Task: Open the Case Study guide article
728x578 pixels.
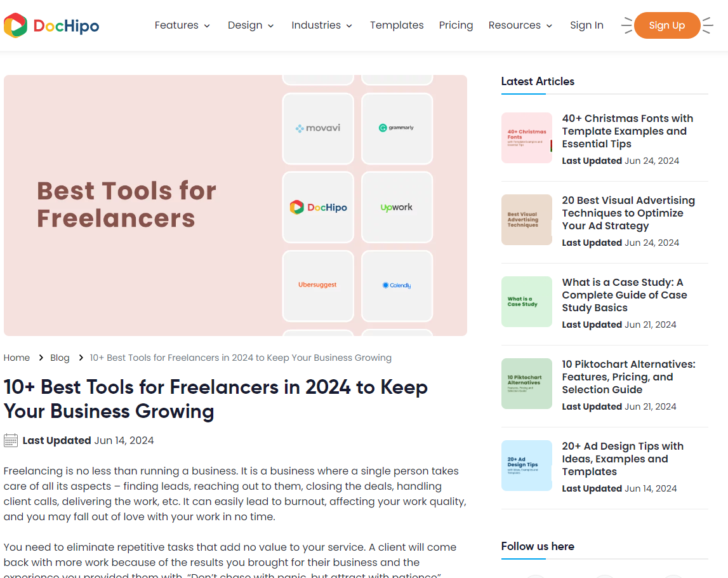Action: point(625,295)
